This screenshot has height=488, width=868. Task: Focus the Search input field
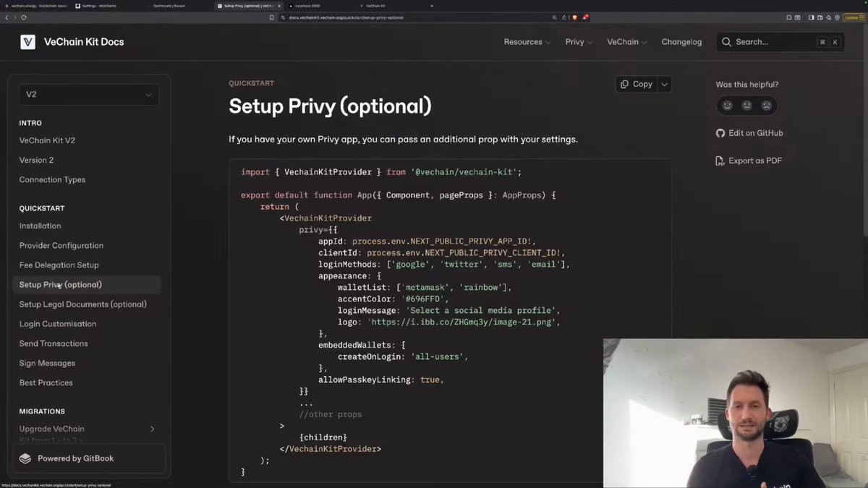780,42
